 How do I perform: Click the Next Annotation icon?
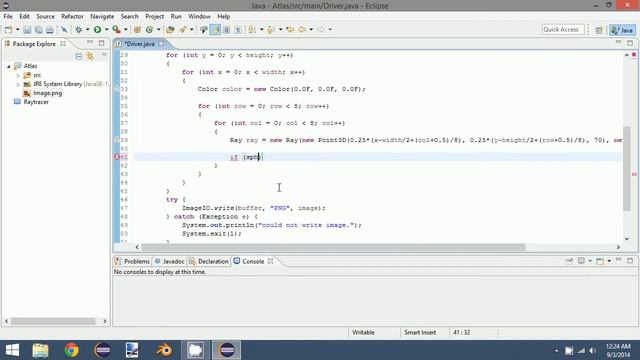click(x=251, y=29)
